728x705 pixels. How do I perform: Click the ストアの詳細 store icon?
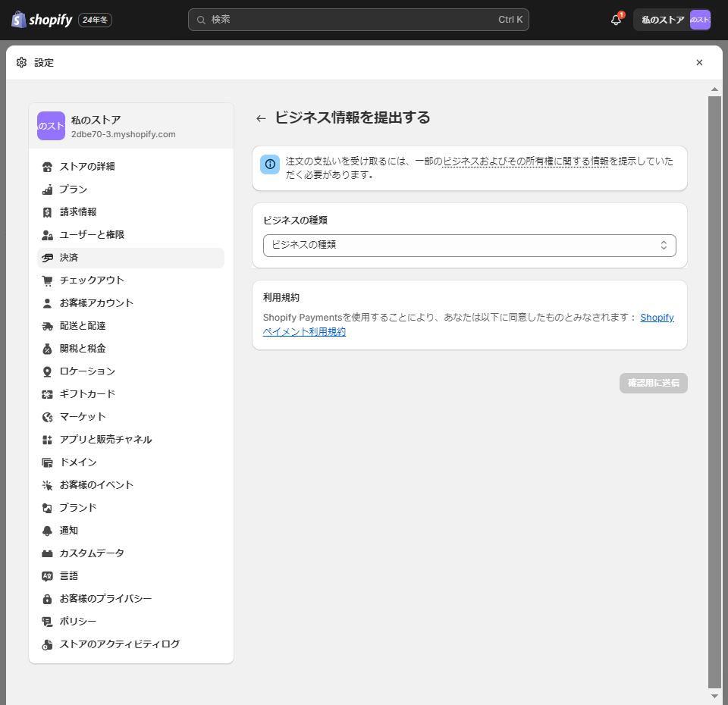coord(47,167)
